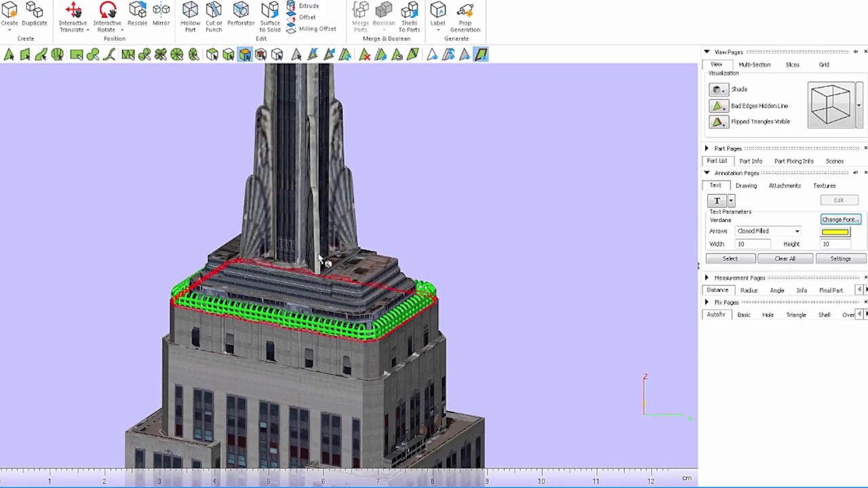The width and height of the screenshot is (868, 488).
Task: Open the Rescale tool
Action: (137, 15)
